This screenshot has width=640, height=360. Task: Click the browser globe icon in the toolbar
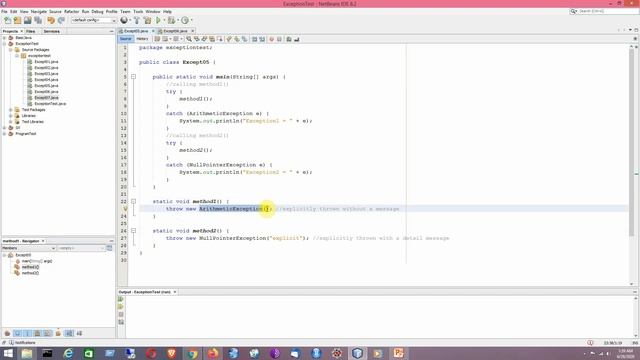pyautogui.click(x=124, y=20)
